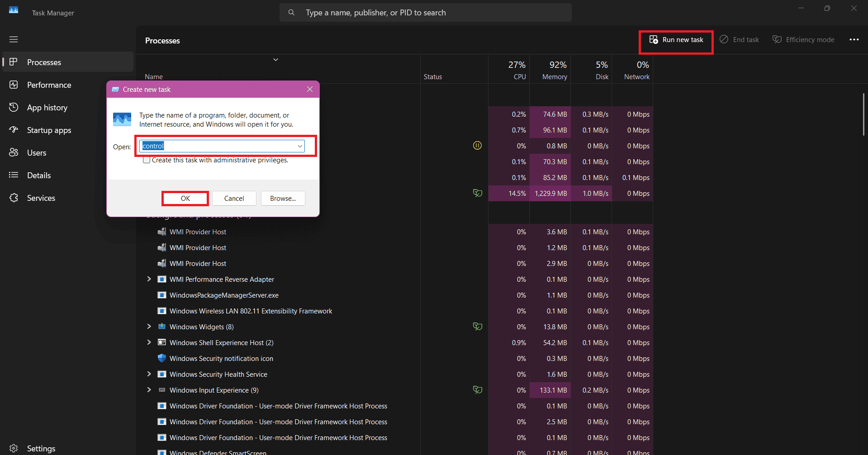Click WMI Provider Host row with 2.9 MB memory
This screenshot has width=868, height=455.
[x=394, y=263]
